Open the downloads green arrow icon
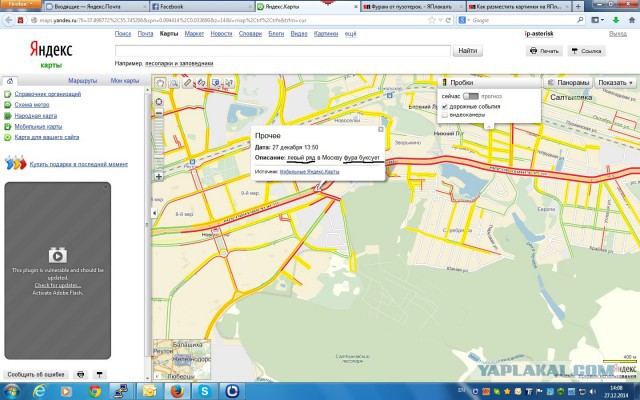This screenshot has height=400, width=640. click(x=616, y=20)
